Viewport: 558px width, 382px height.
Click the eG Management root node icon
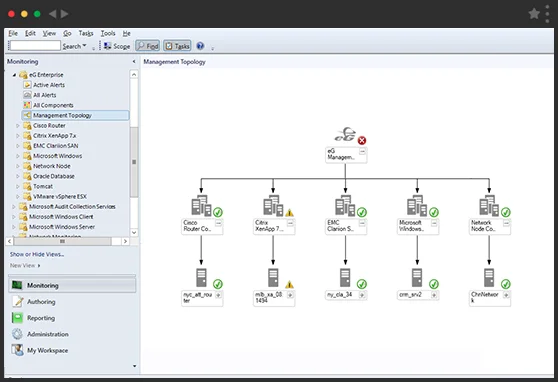tap(345, 134)
